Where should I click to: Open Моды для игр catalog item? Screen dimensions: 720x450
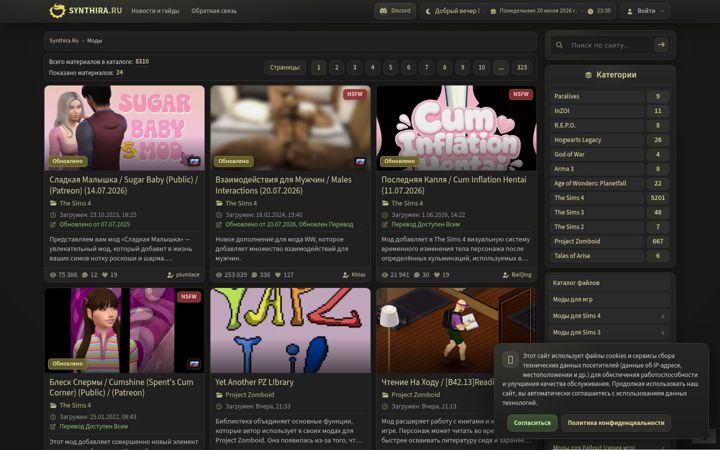pos(610,299)
